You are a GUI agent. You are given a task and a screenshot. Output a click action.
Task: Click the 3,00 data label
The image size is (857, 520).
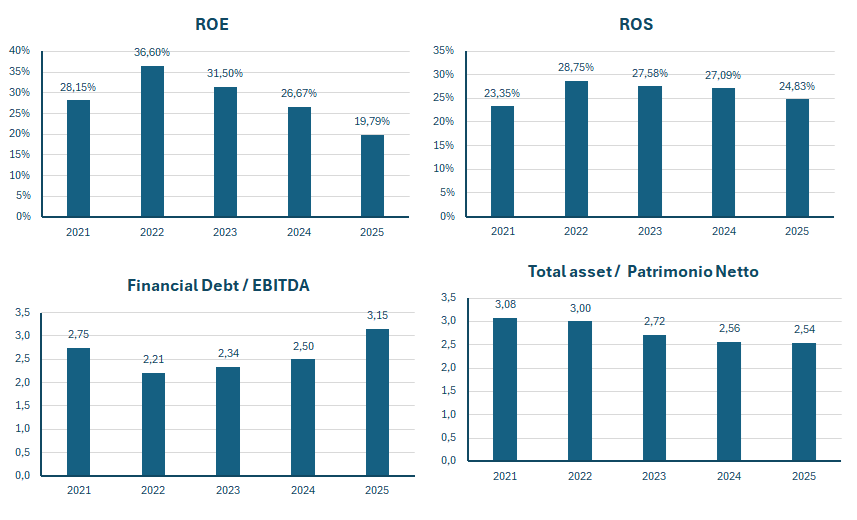click(580, 308)
